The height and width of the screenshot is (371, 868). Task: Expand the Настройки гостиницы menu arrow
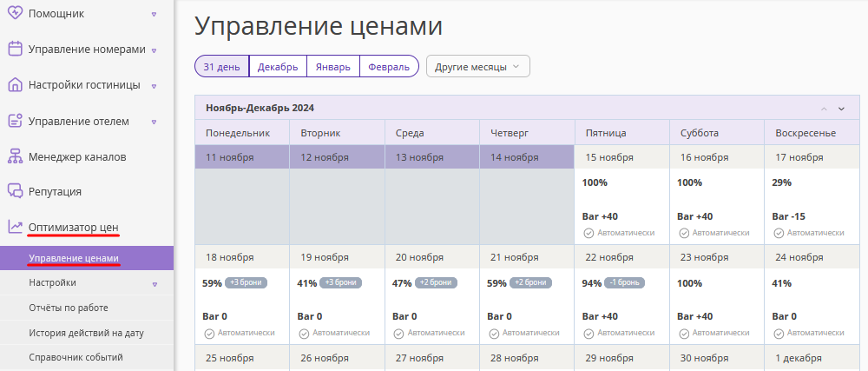point(154,86)
